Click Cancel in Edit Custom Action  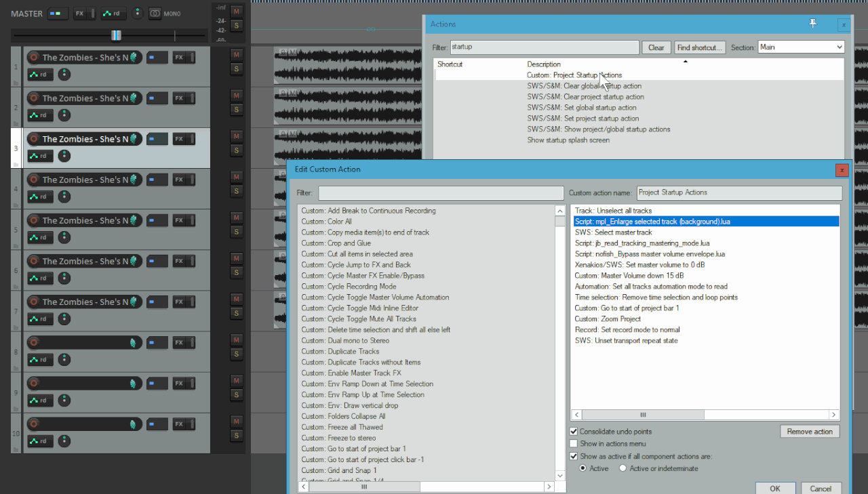[821, 489]
